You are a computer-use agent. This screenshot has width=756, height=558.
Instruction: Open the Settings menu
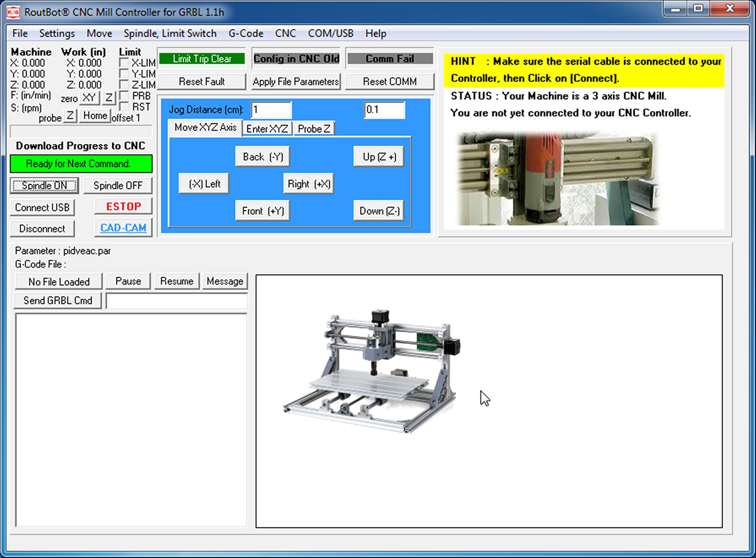(57, 33)
